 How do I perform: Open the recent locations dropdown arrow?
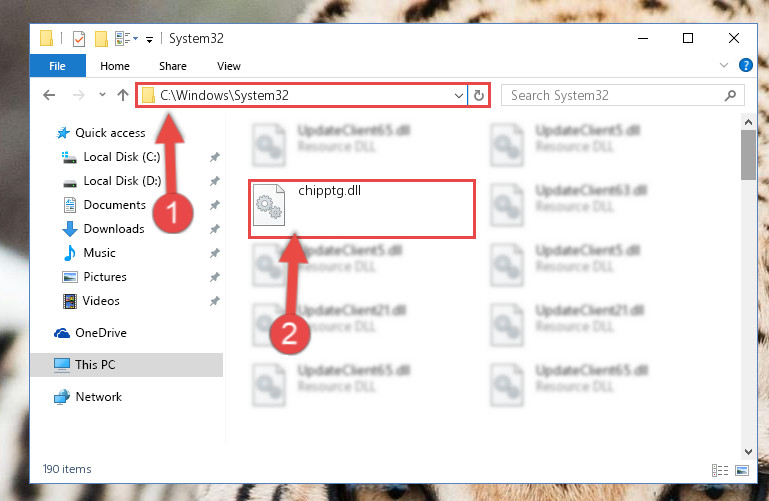(x=102, y=95)
